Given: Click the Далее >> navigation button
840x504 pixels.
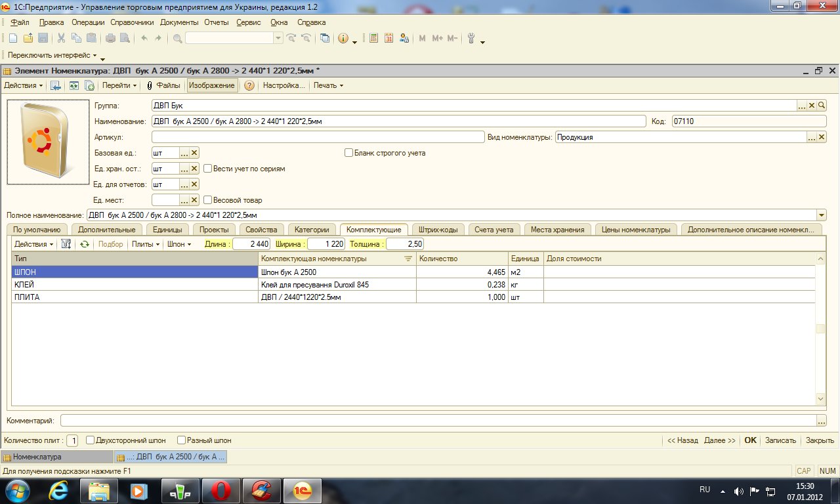Looking at the screenshot, I should coord(719,440).
